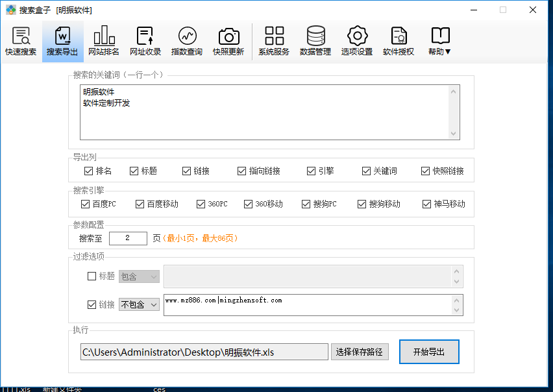Click the 搜索至 page number field
Viewport: 553px width, 392px height.
[128, 238]
